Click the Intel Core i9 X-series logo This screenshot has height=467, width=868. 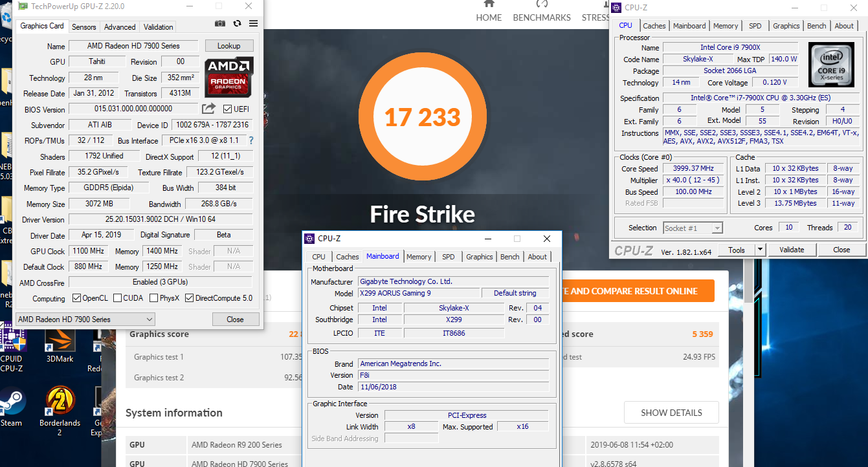click(x=830, y=63)
